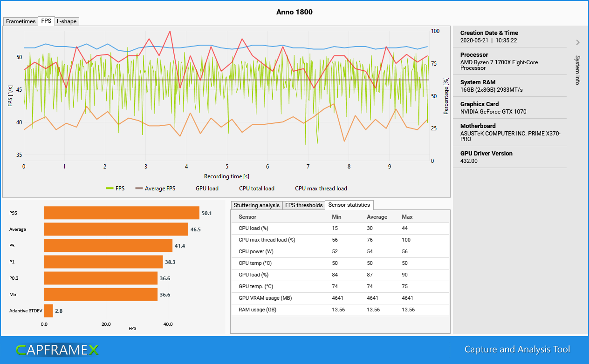Select the CPU load (%) row
Image resolution: width=589 pixels, height=364 pixels.
(x=341, y=229)
